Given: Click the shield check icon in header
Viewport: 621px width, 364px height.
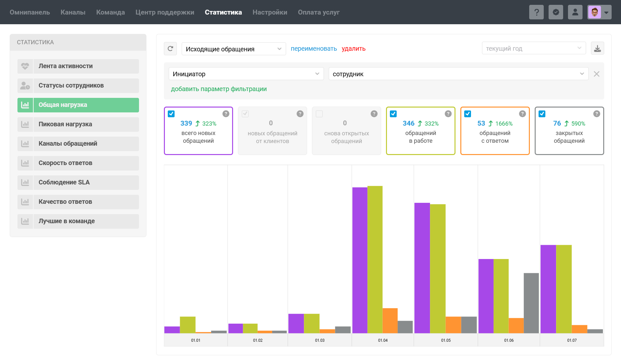Looking at the screenshot, I should pos(556,12).
